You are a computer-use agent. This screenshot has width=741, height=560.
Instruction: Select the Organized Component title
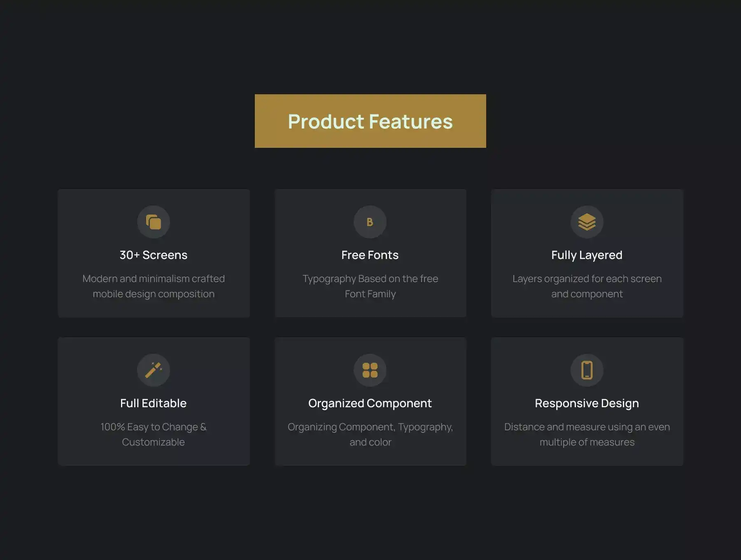click(x=370, y=403)
